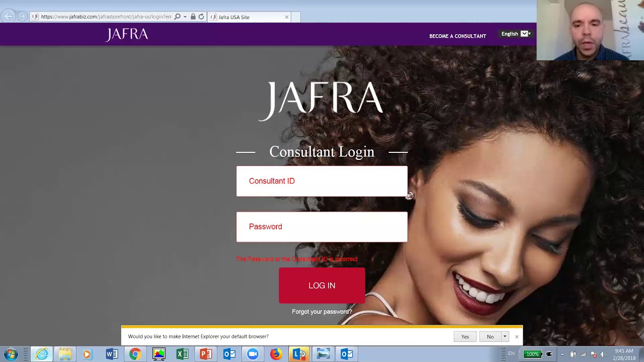
Task: Click the search magnifier in the address bar
Action: (177, 17)
